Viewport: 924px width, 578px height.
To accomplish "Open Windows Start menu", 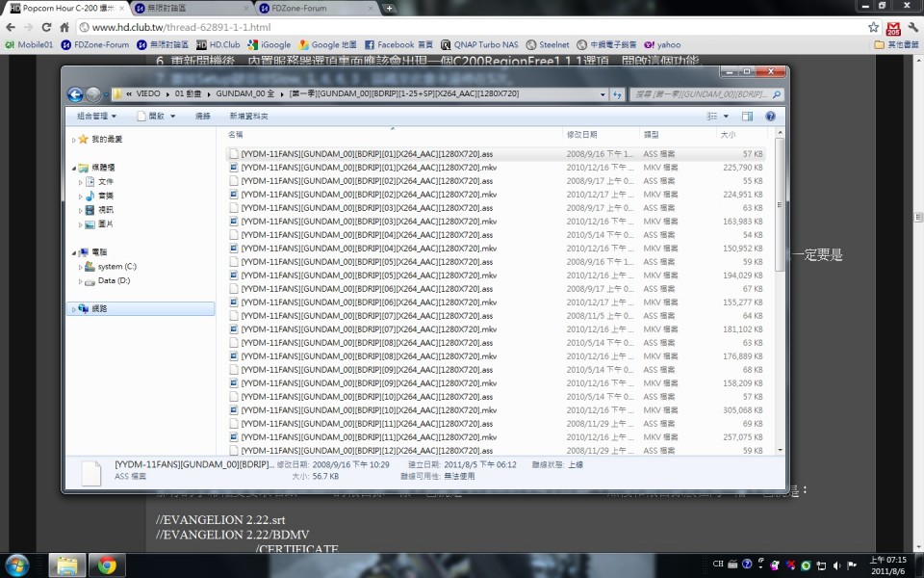I will (x=16, y=565).
